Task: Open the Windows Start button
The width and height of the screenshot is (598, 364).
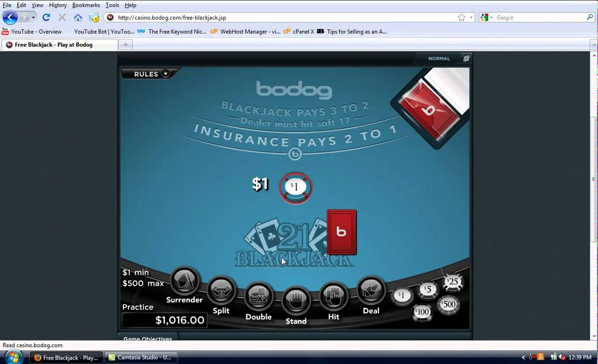Action: click(x=13, y=357)
